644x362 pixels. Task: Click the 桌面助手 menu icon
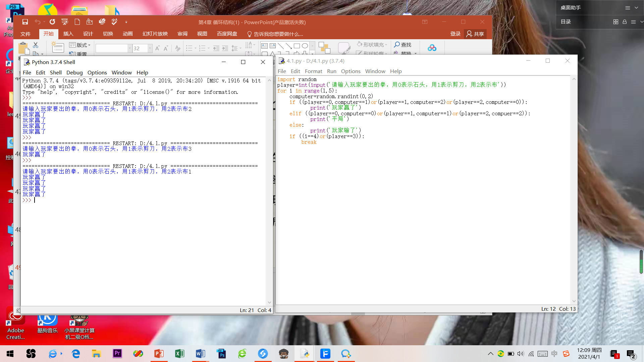pos(628,8)
